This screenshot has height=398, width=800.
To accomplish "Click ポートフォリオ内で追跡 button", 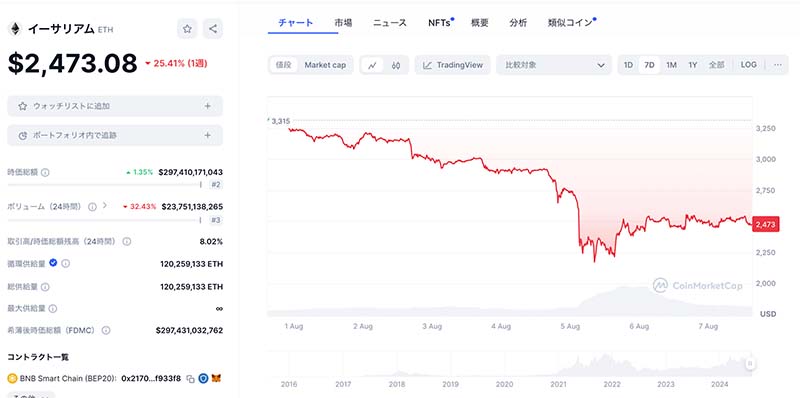I will [115, 135].
